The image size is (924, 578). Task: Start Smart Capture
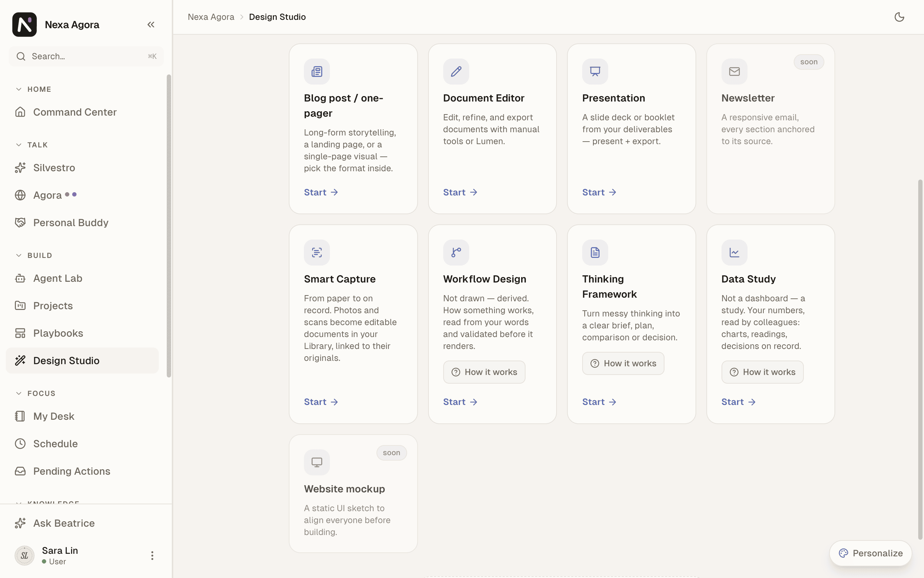[321, 402]
